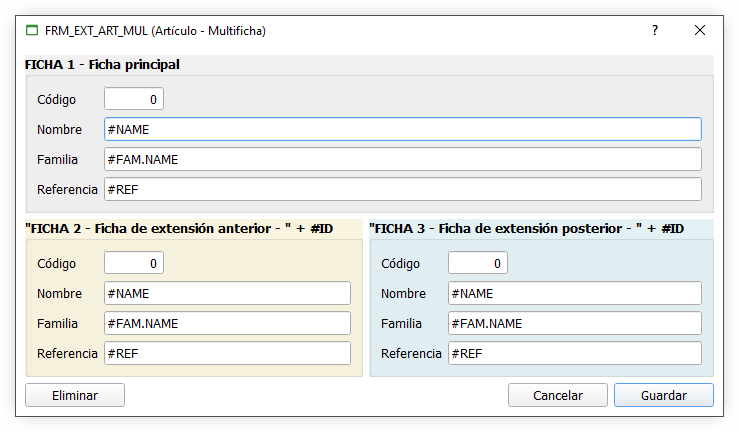The image size is (739, 432).
Task: Select Referencia field in extensión posterior
Action: [574, 353]
